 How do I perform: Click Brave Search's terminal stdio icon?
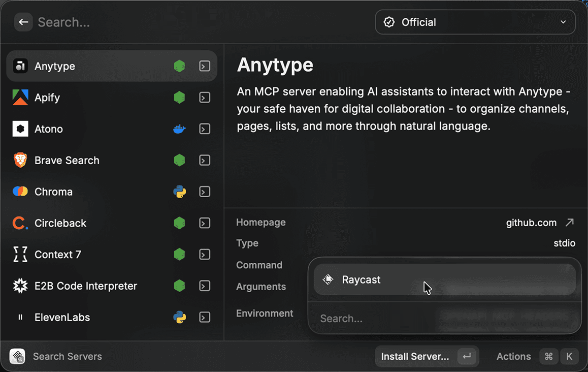[204, 160]
